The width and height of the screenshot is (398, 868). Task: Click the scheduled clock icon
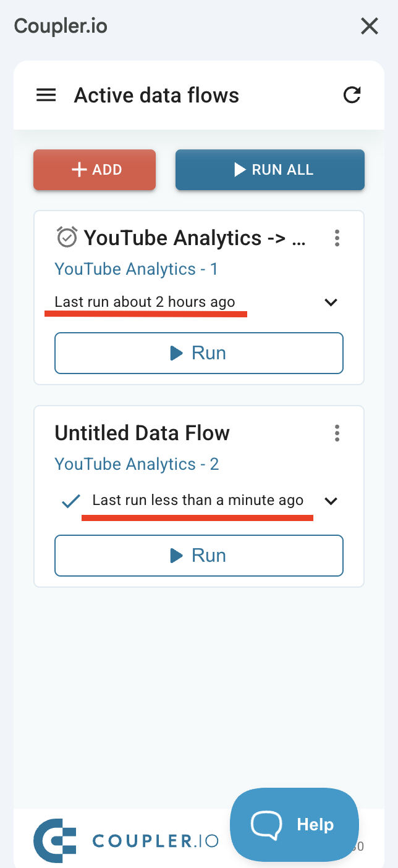(67, 237)
